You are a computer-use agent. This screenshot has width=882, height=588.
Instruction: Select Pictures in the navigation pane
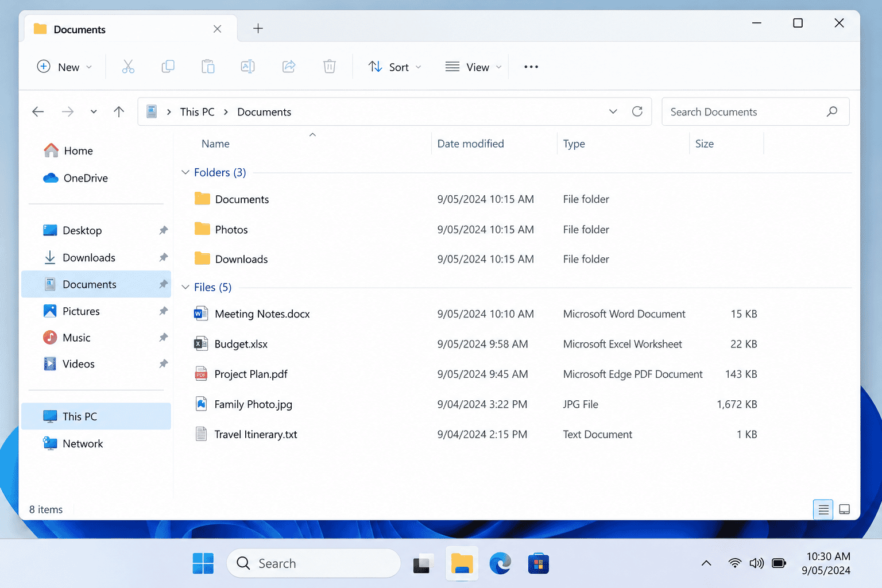point(96,311)
